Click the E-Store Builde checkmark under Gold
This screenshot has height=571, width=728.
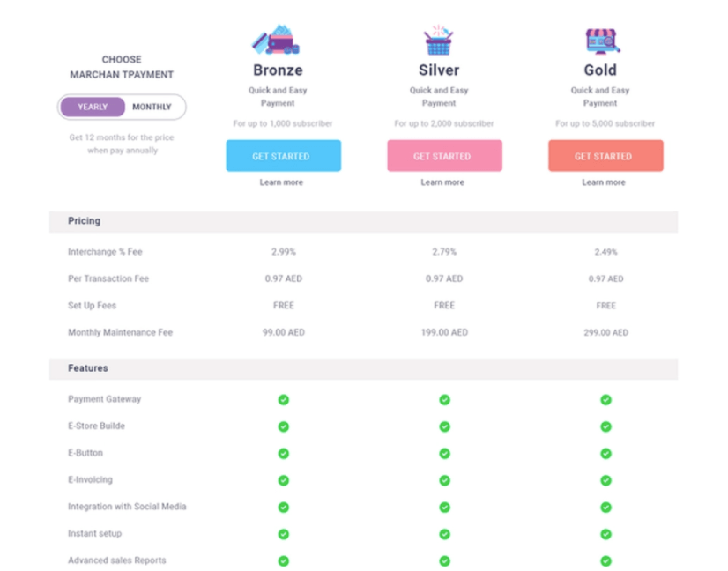pos(605,426)
